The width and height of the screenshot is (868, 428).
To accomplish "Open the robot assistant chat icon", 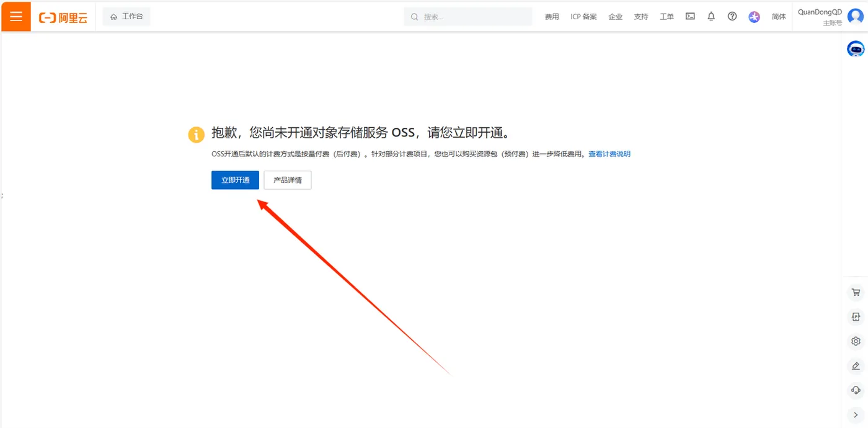I will click(x=856, y=49).
